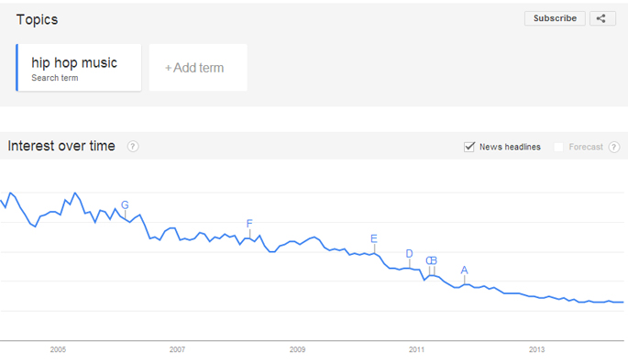This screenshot has height=364, width=628.
Task: Open help icon next to Forecast
Action: pos(614,147)
